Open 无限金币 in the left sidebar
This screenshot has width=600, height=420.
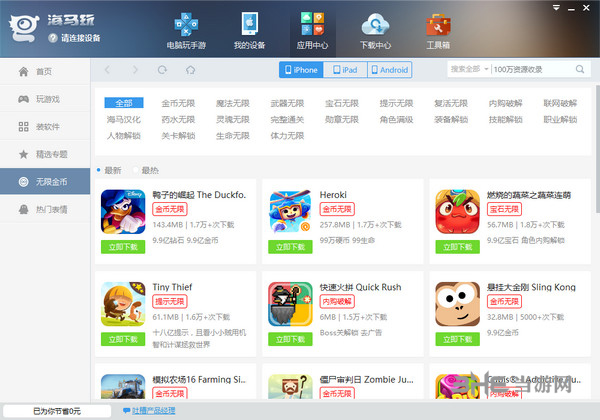pos(45,182)
